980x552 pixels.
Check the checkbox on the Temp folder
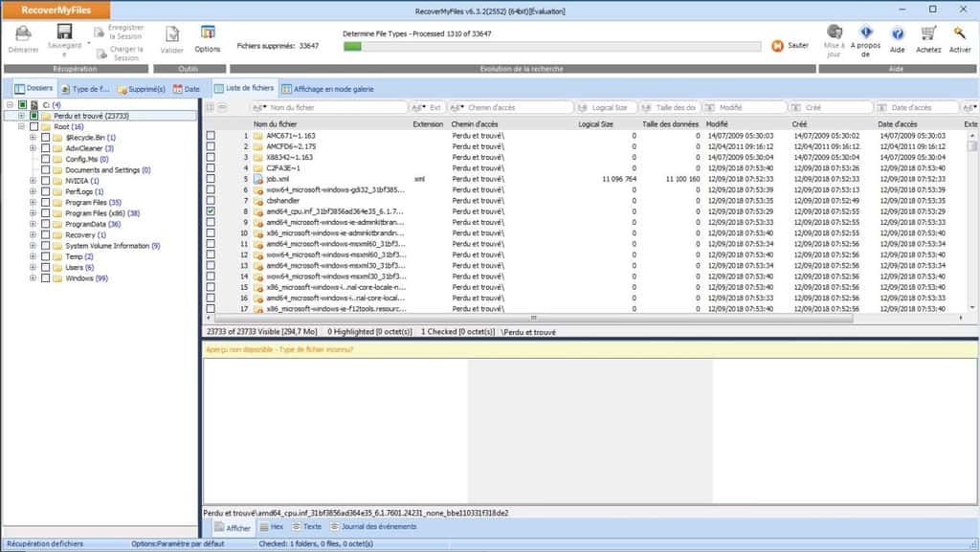(x=44, y=257)
